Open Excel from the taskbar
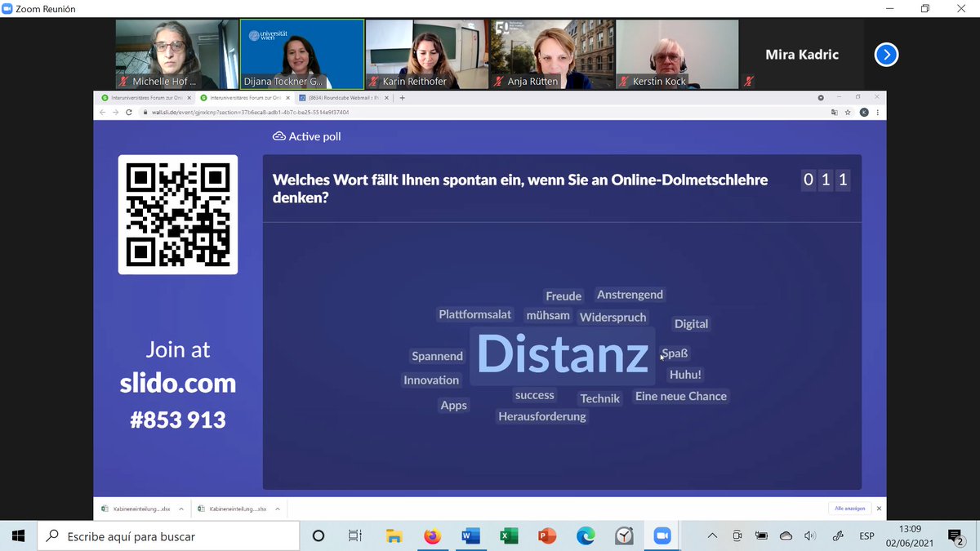Viewport: 980px width, 551px height. tap(509, 536)
